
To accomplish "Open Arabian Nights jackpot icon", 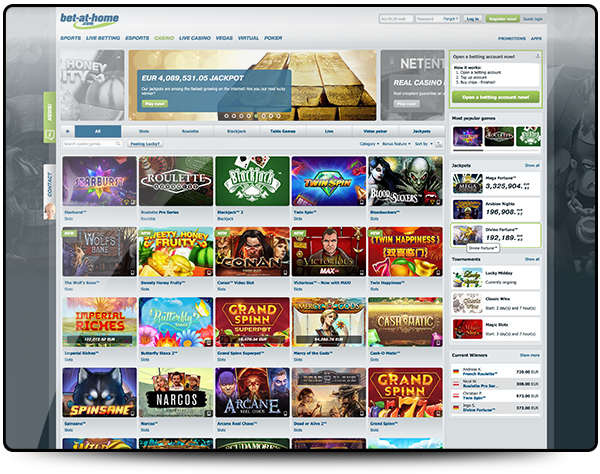I will tap(467, 209).
